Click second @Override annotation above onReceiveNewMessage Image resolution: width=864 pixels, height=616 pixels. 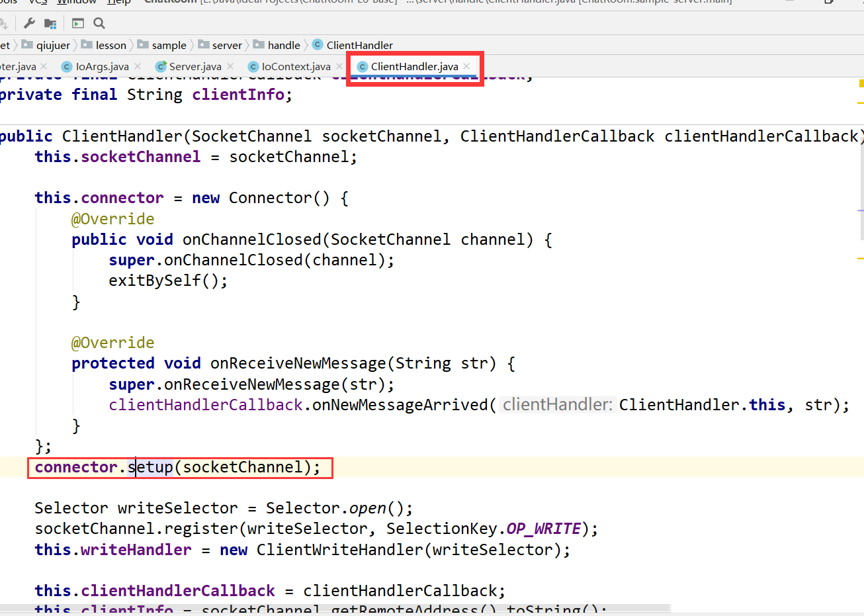[112, 343]
